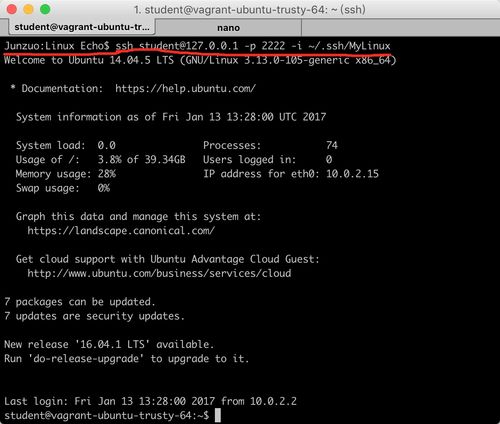Viewport: 500px width, 424px height.
Task: Click the IP address 10.0.2.15 text
Action: tap(352, 174)
